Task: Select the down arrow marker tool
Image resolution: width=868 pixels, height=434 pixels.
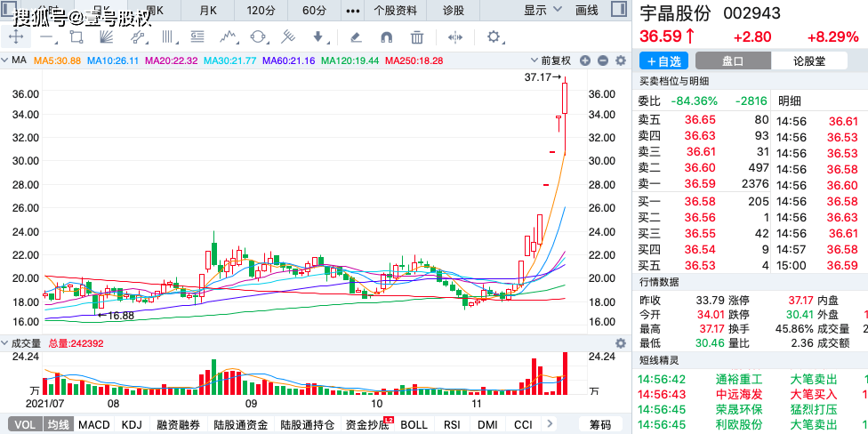Action: pyautogui.click(x=318, y=37)
